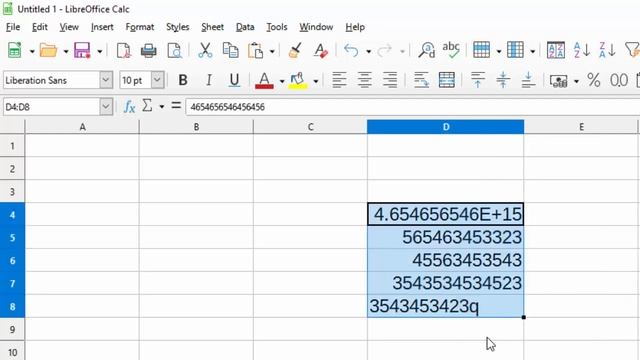The width and height of the screenshot is (640, 360).
Task: Select column D header
Action: pyautogui.click(x=445, y=127)
